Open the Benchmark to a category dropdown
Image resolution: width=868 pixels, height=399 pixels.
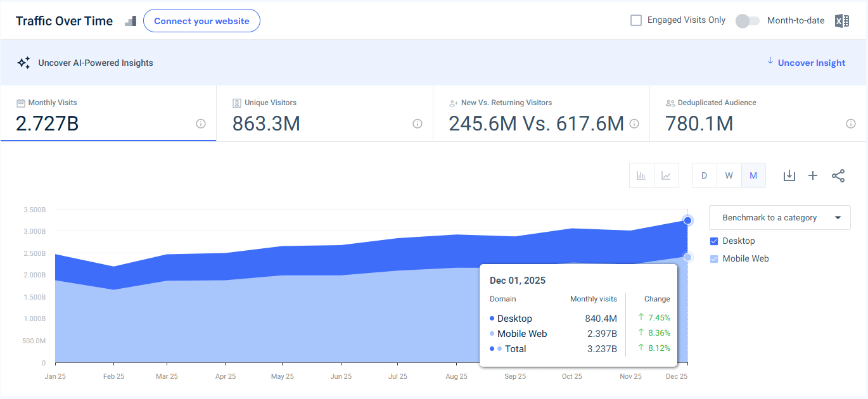779,217
